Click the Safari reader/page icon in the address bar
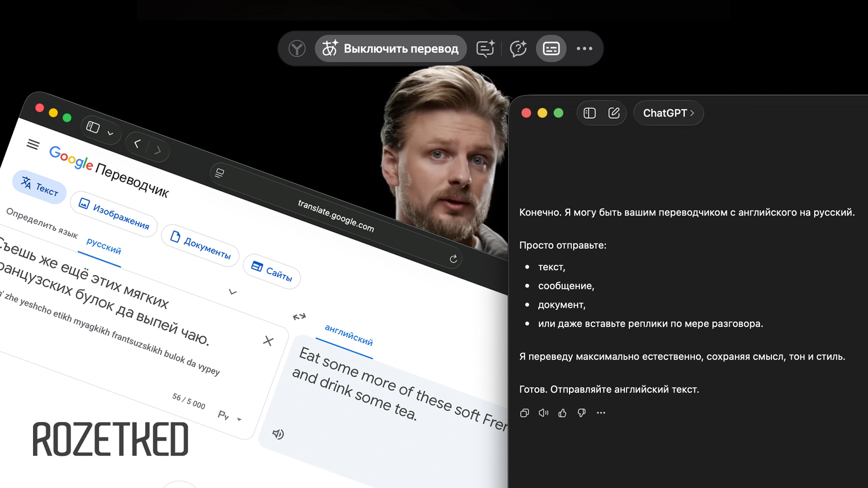This screenshot has width=868, height=488. [220, 173]
